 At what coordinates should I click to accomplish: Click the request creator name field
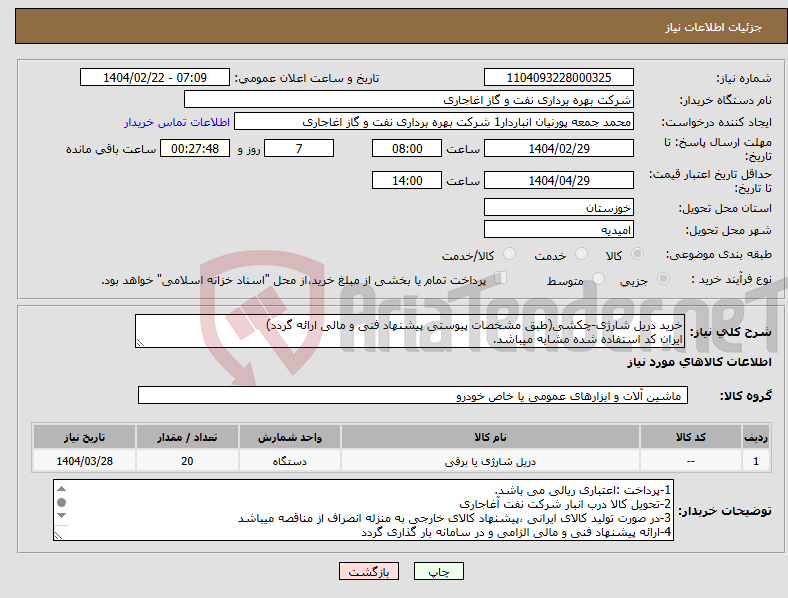click(434, 122)
